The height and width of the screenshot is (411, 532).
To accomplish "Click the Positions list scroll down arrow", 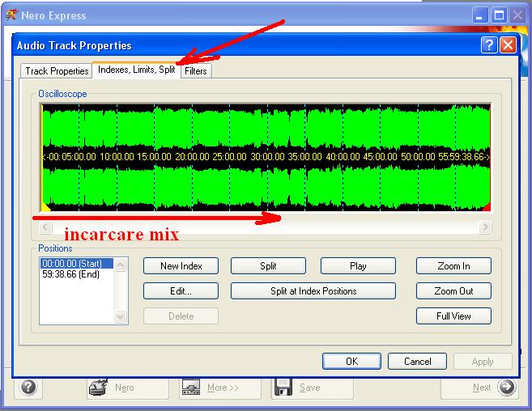I will click(121, 316).
